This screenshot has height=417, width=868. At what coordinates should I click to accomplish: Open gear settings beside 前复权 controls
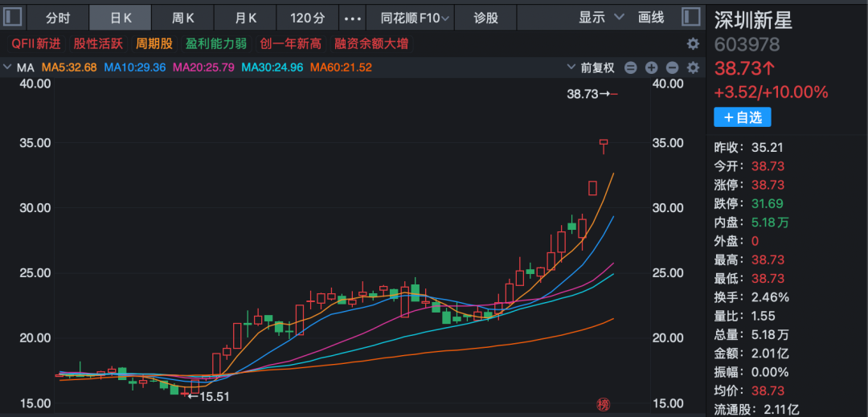click(693, 67)
